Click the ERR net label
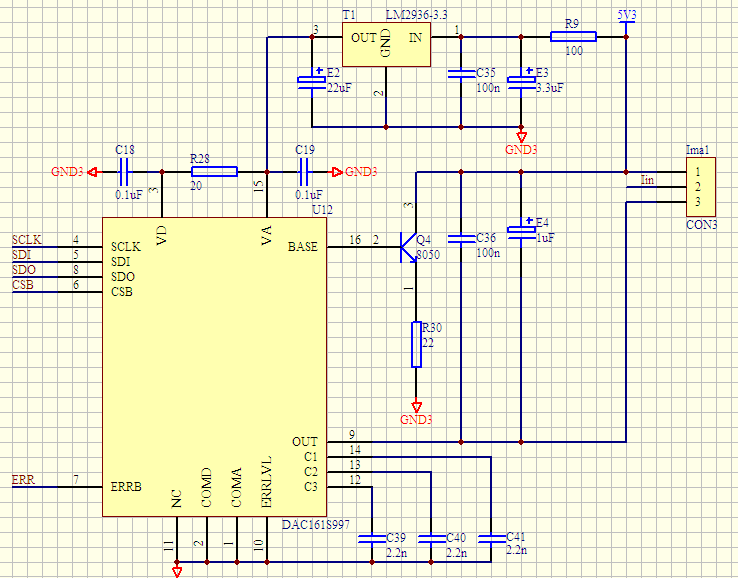 coord(23,480)
